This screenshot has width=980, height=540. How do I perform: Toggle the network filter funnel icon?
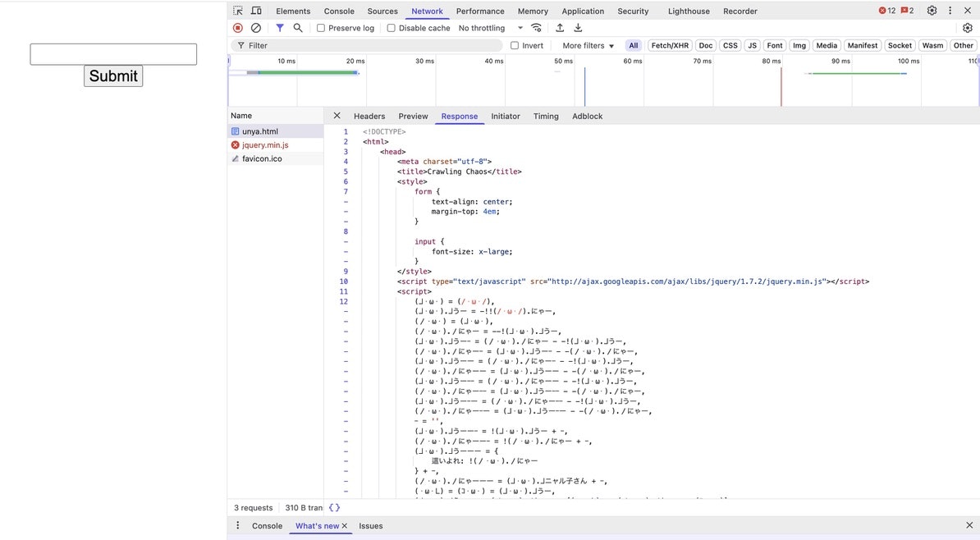coord(280,28)
